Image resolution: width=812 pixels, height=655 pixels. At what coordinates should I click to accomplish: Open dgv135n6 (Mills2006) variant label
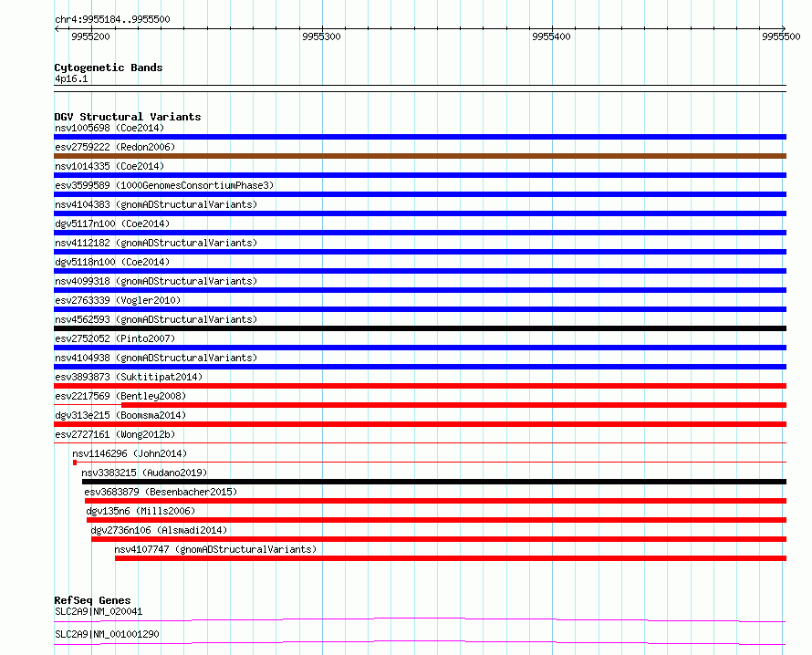pyautogui.click(x=141, y=511)
